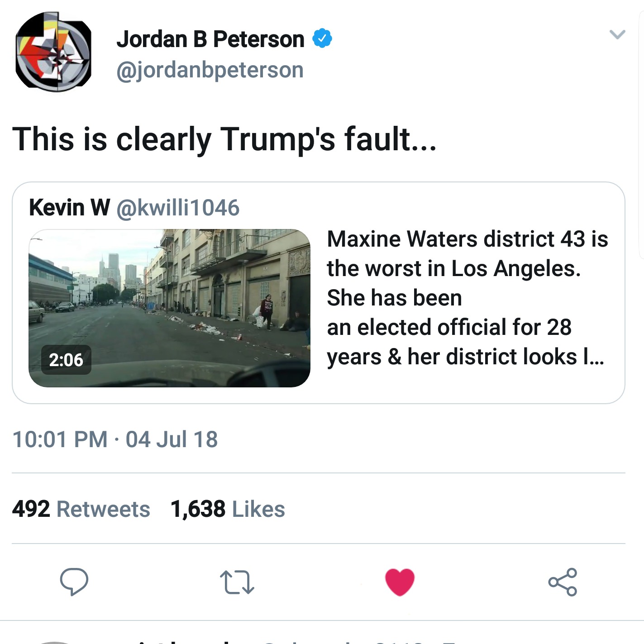This screenshot has width=644, height=644.
Task: Open Jordan B Peterson's profile avatar
Action: pos(53,52)
